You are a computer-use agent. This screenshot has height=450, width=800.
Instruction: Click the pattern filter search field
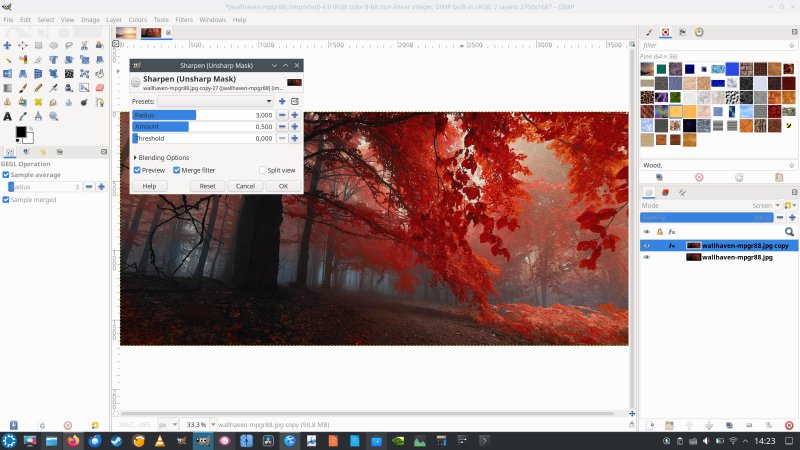715,45
